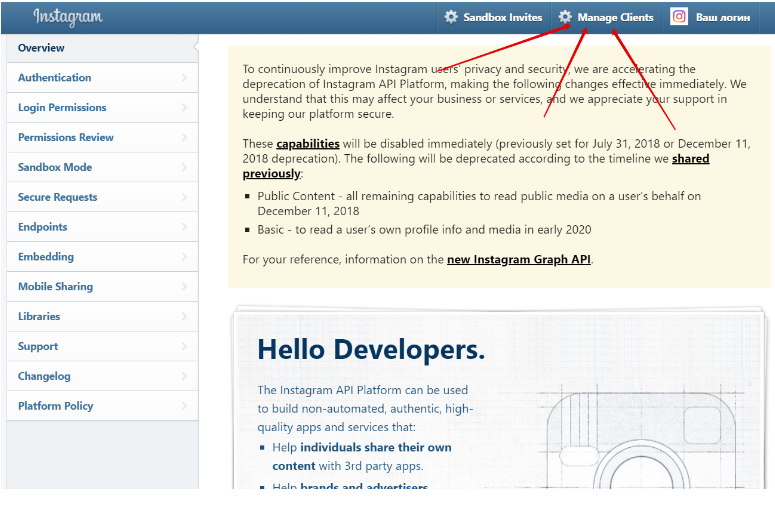The width and height of the screenshot is (775, 506).
Task: Click chevron on Permissions Review row
Action: (184, 137)
